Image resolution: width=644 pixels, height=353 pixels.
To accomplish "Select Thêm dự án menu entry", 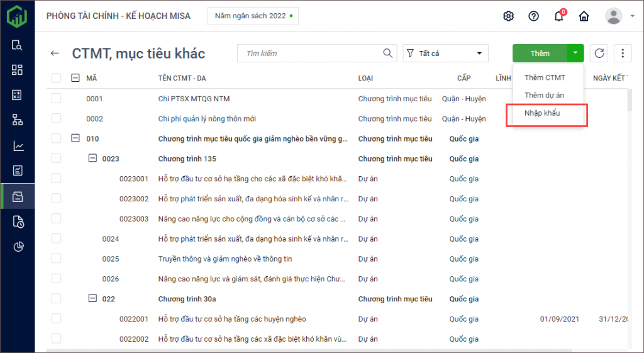I will click(x=544, y=95).
